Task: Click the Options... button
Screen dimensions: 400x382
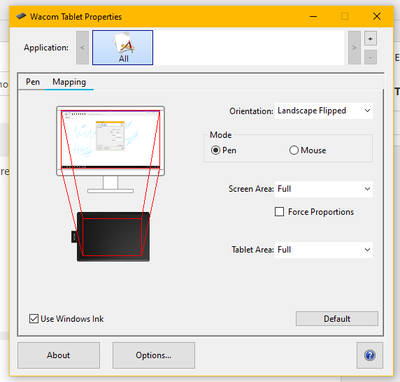Action: click(154, 355)
